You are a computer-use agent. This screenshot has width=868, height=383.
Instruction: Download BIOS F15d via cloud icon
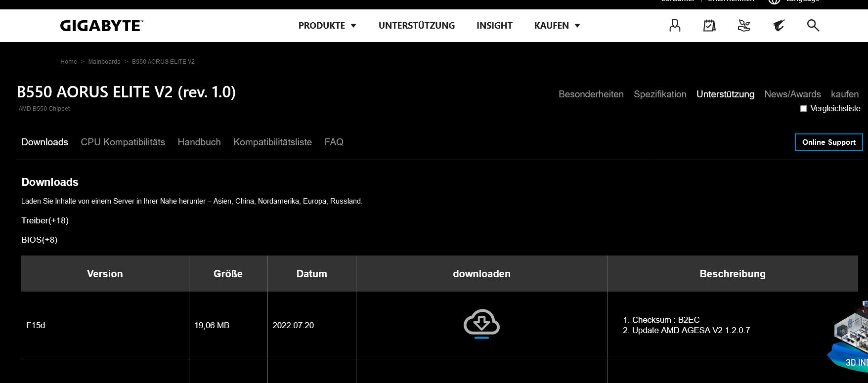[481, 324]
